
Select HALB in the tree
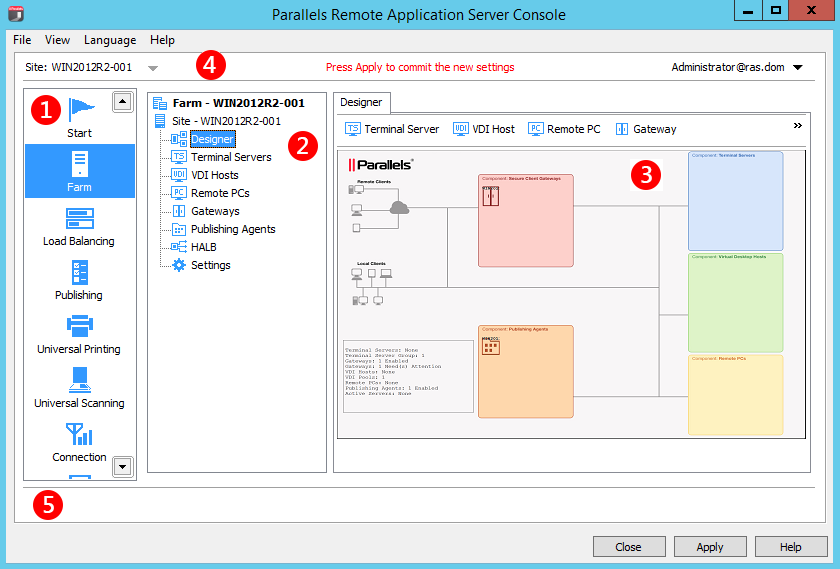click(204, 247)
